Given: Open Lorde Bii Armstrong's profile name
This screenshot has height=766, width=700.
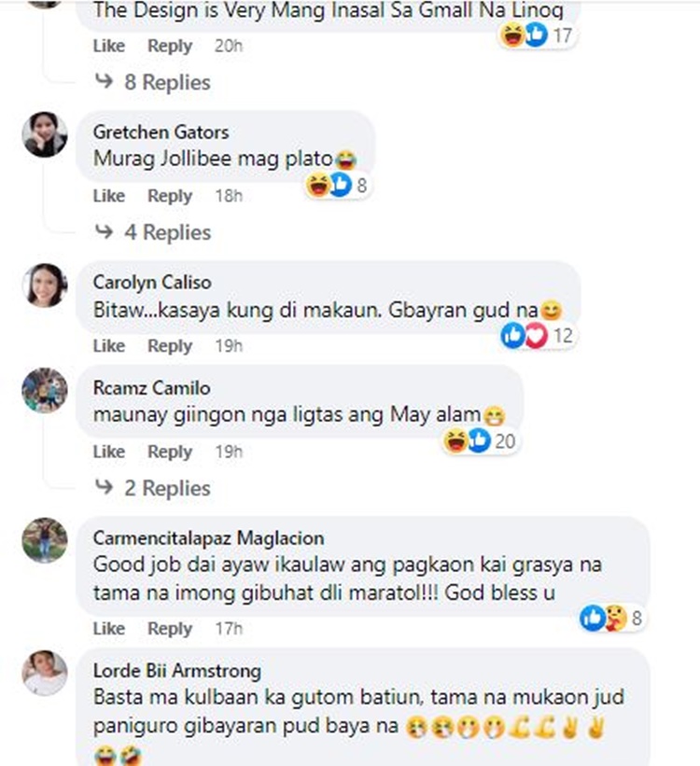Looking at the screenshot, I should (x=177, y=671).
